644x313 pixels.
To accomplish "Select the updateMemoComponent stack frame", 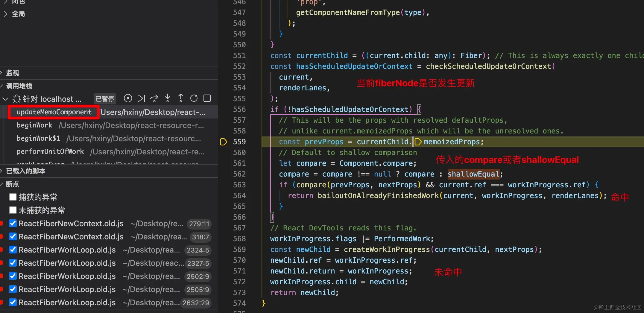I will (109, 112).
